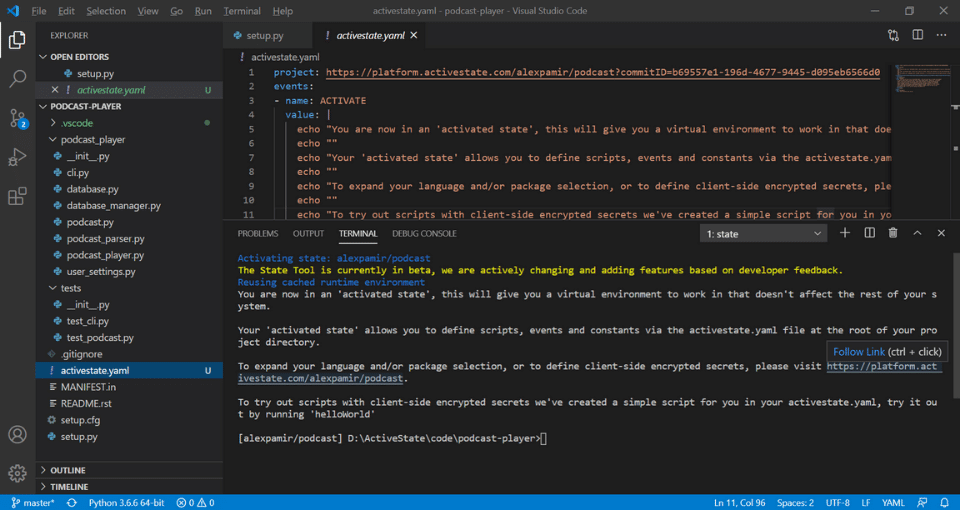The height and width of the screenshot is (510, 960).
Task: Open notifications bell in status bar
Action: (944, 503)
